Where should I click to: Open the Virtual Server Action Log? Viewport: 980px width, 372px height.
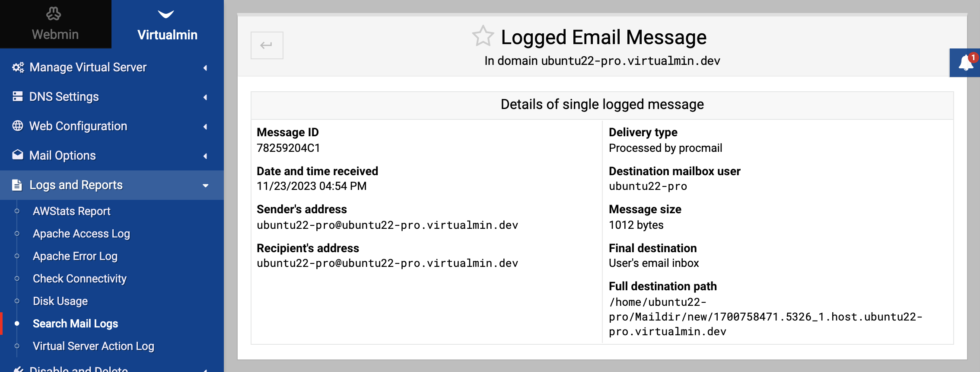(93, 346)
